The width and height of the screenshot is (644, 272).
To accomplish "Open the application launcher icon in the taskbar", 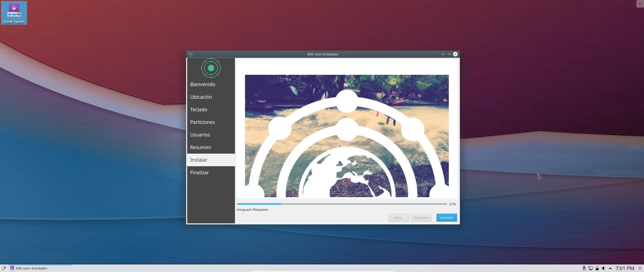I will coord(4,268).
